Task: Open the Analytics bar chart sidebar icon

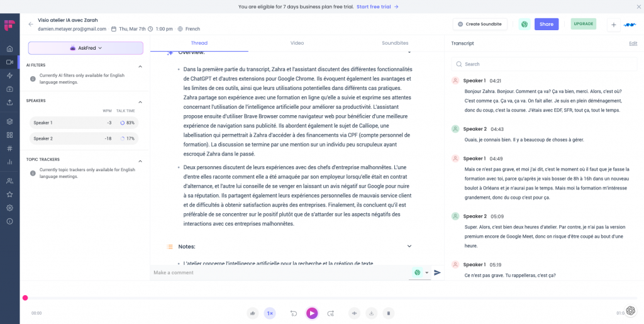Action: click(9, 162)
